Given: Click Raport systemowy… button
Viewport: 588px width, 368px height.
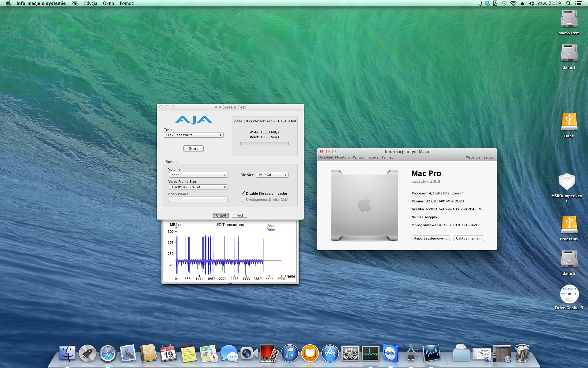Looking at the screenshot, I should coord(431,238).
